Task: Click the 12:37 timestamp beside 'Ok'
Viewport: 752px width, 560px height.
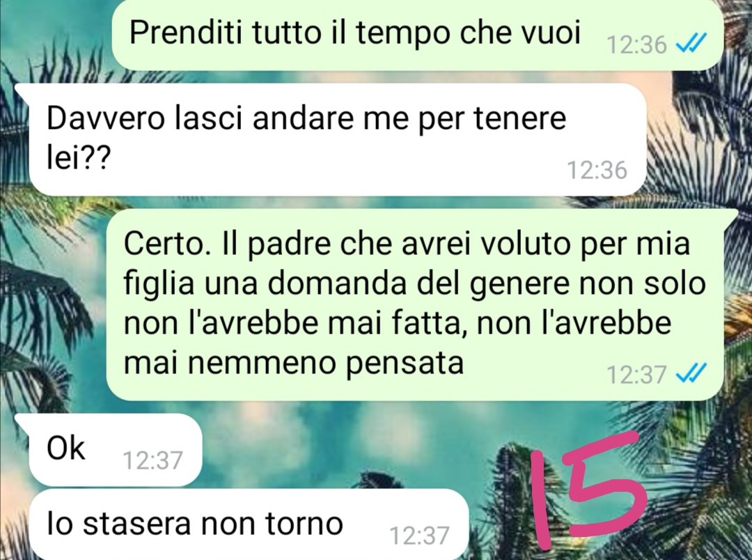Action: click(153, 460)
